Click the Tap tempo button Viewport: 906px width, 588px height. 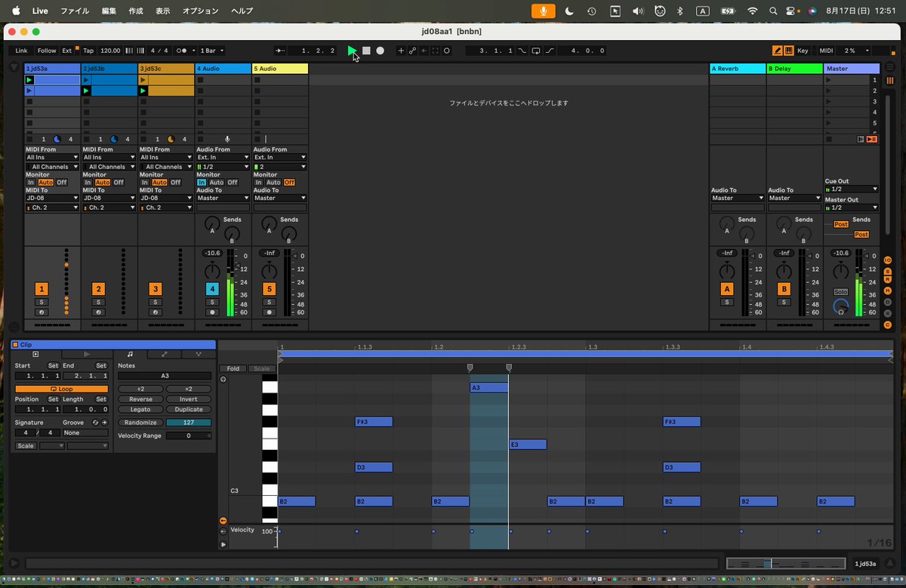88,51
